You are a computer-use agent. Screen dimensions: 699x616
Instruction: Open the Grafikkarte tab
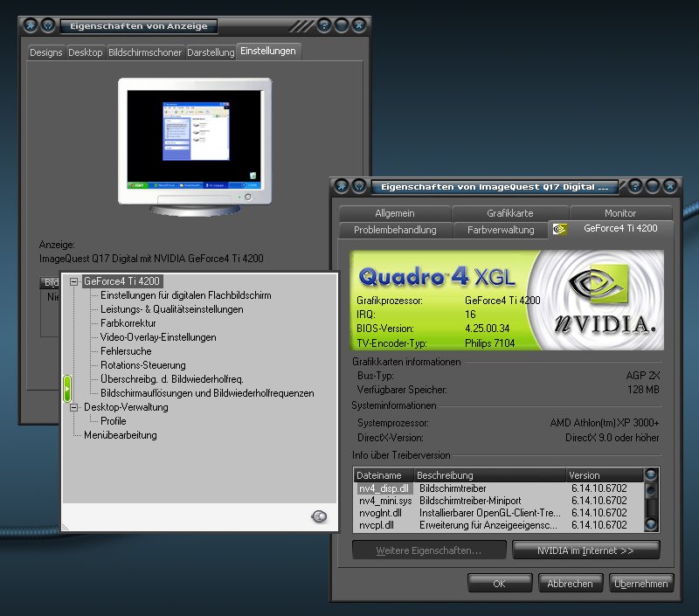510,213
